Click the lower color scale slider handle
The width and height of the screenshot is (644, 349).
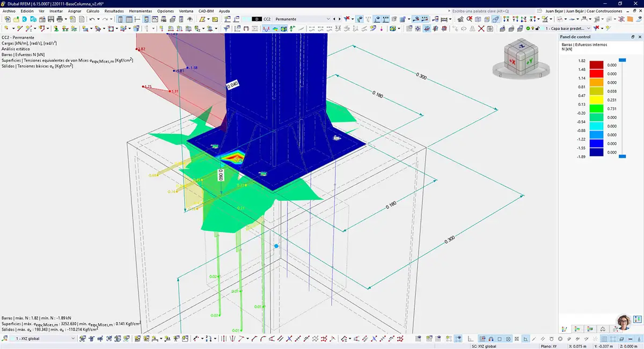pyautogui.click(x=623, y=156)
